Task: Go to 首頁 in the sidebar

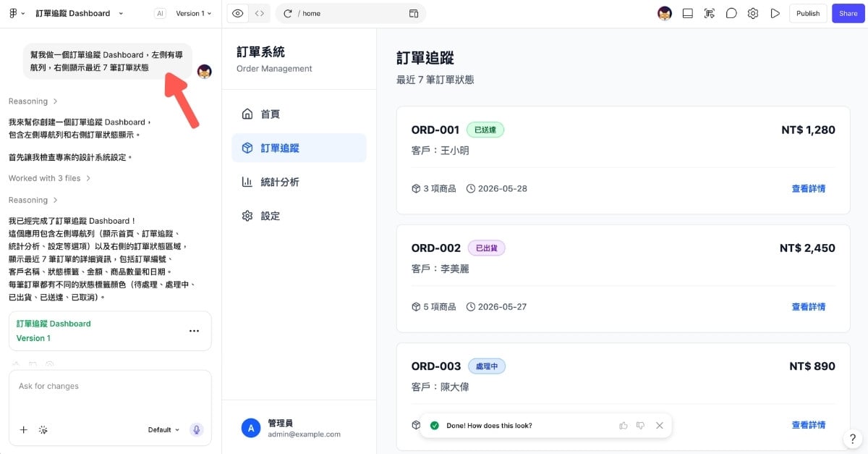Action: pos(299,114)
